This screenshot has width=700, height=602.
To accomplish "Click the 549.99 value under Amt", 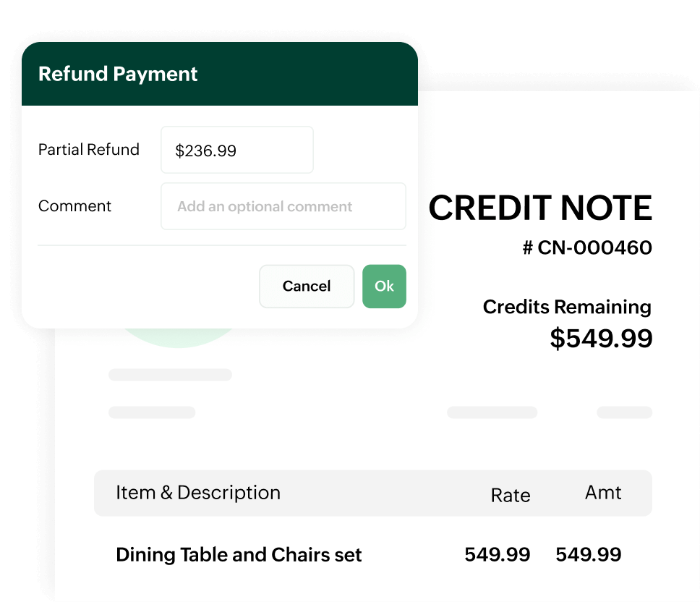I will (588, 555).
